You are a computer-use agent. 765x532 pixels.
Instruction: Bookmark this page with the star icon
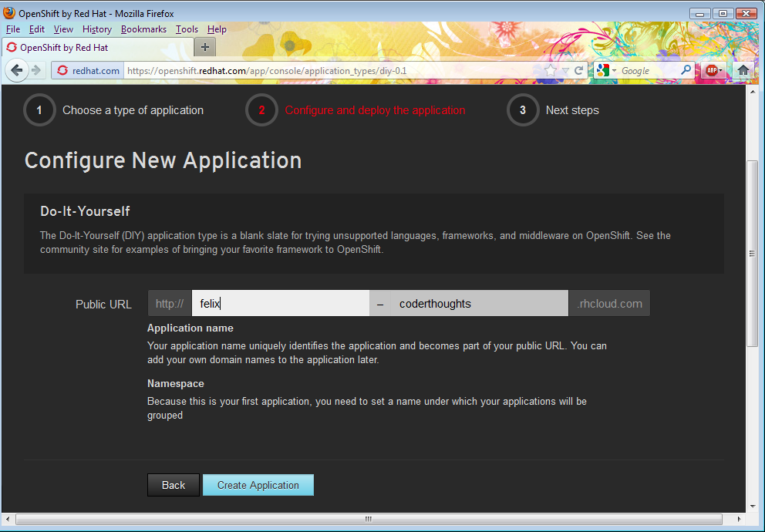click(551, 71)
